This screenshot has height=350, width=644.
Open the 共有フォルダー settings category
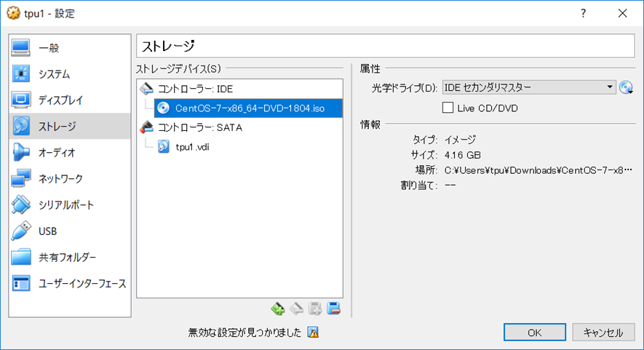[67, 258]
